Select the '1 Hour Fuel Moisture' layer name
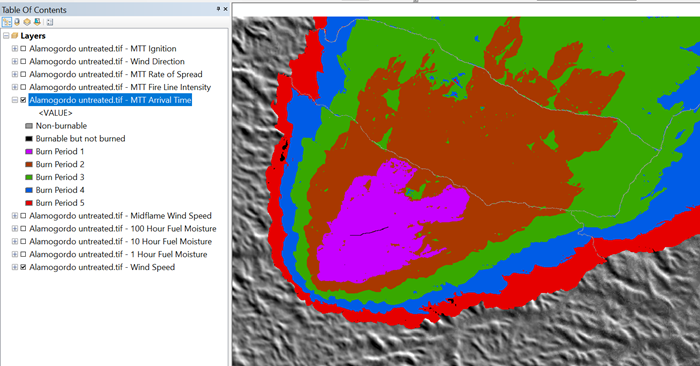Image resolution: width=700 pixels, height=366 pixels. click(x=118, y=255)
